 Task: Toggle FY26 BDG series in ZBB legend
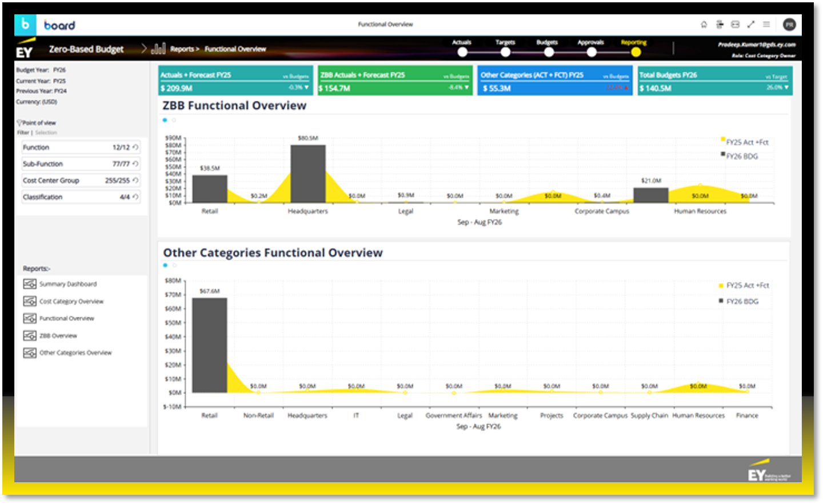[741, 157]
